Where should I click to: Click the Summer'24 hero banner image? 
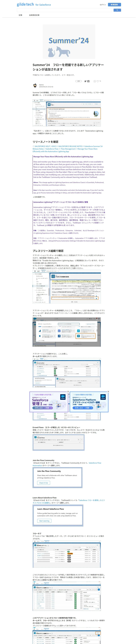[x=69, y=42]
